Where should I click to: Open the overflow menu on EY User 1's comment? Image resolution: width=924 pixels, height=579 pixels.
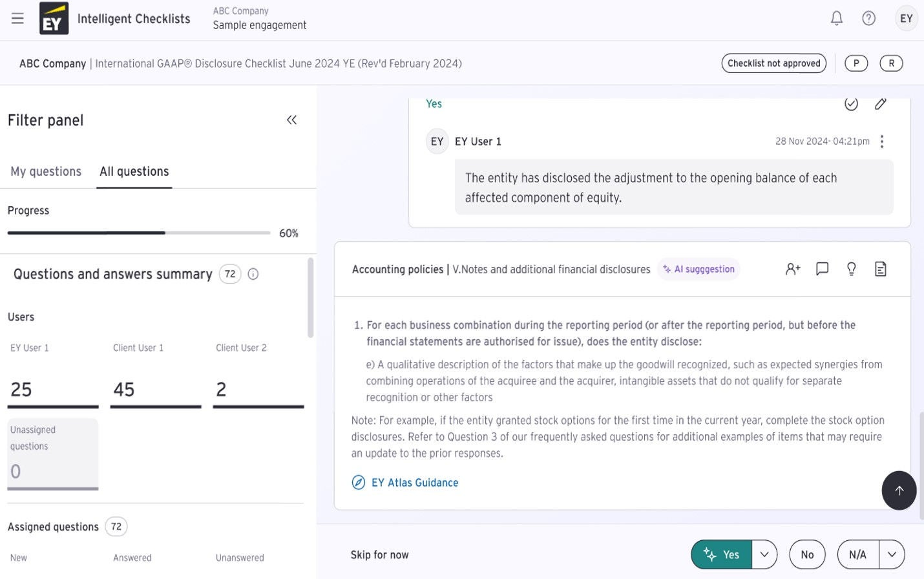point(882,141)
